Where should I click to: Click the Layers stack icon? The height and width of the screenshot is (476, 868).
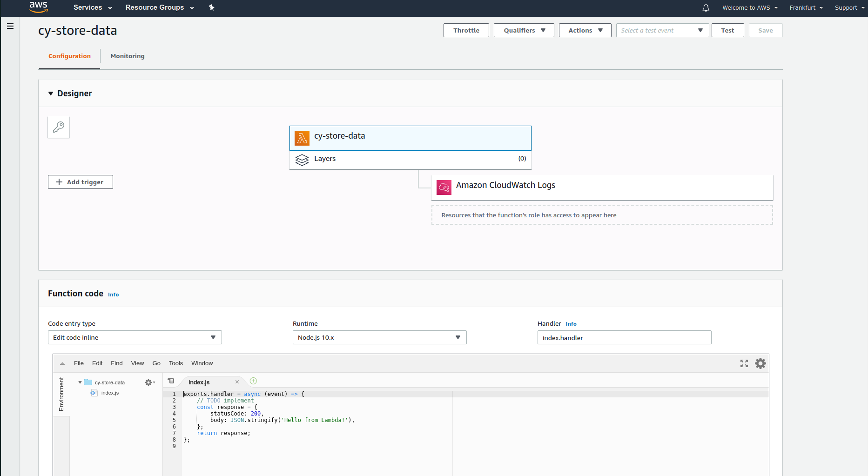(x=302, y=160)
